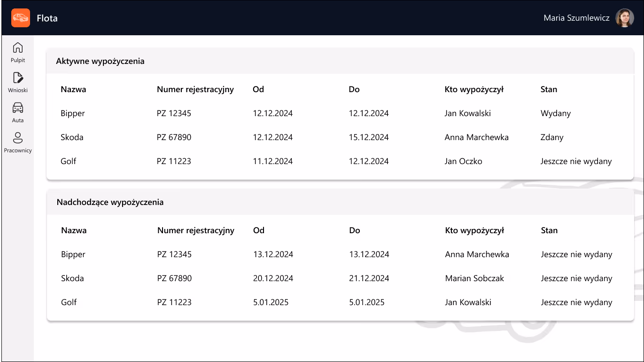Click Nazwa header in Nadchodzące wypożyczenia
The image size is (644, 362).
point(74,230)
